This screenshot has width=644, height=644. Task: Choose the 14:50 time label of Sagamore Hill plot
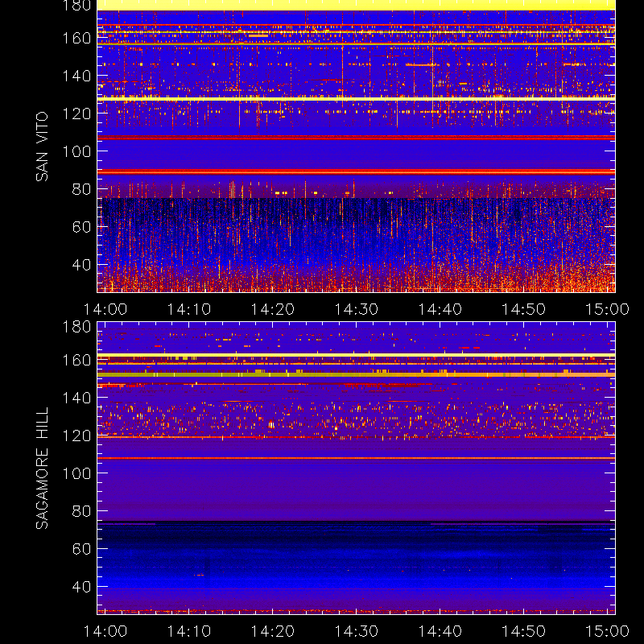click(x=524, y=631)
